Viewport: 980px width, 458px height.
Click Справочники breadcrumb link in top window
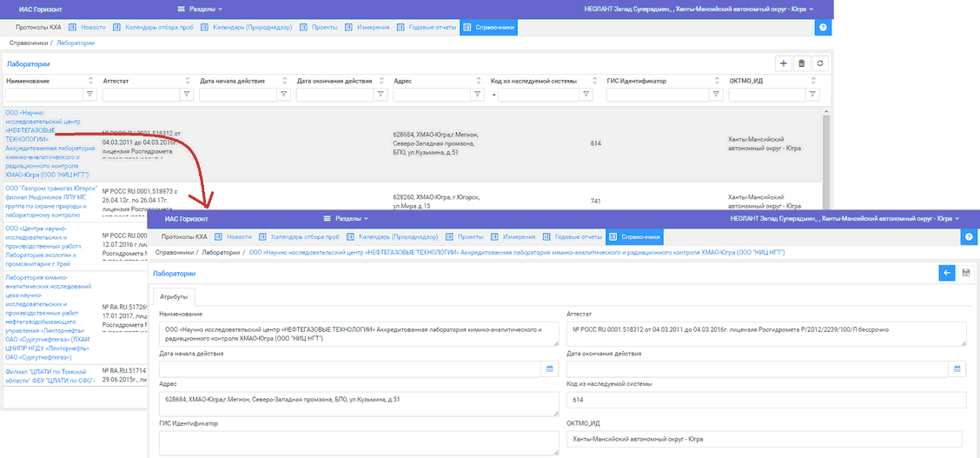click(x=30, y=43)
